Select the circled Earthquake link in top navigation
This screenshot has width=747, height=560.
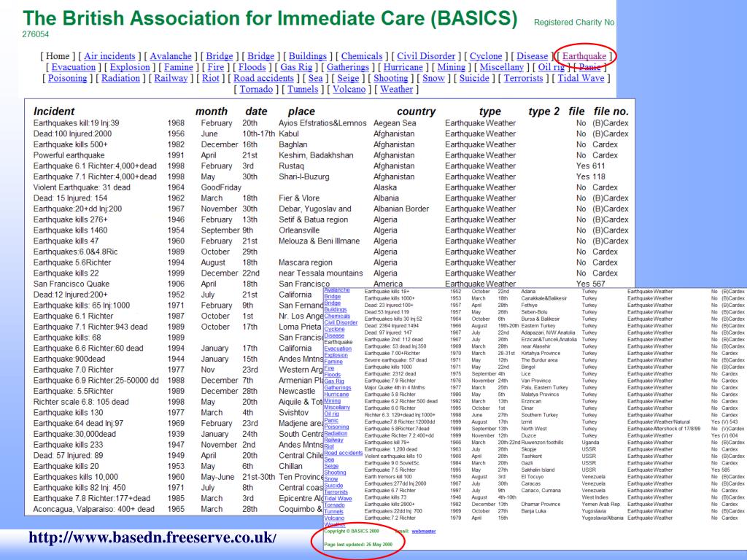coord(584,55)
